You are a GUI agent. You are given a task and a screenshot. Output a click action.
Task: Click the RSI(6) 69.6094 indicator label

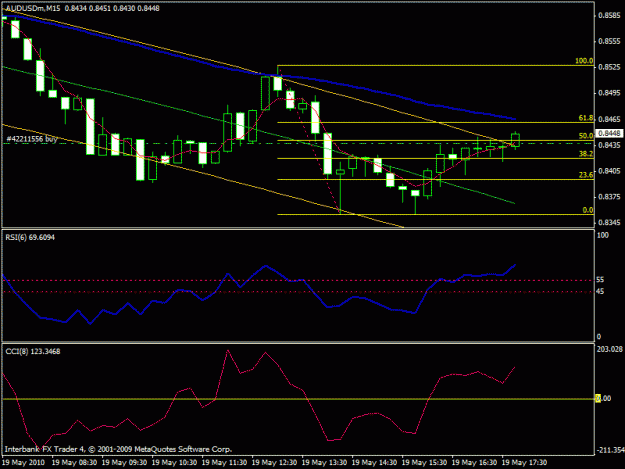point(30,237)
